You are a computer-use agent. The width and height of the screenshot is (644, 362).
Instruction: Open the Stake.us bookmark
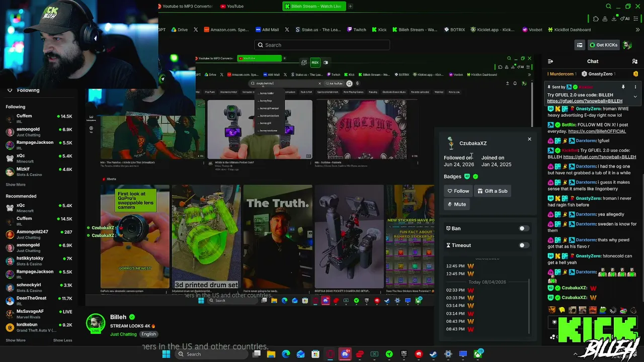[318, 30]
